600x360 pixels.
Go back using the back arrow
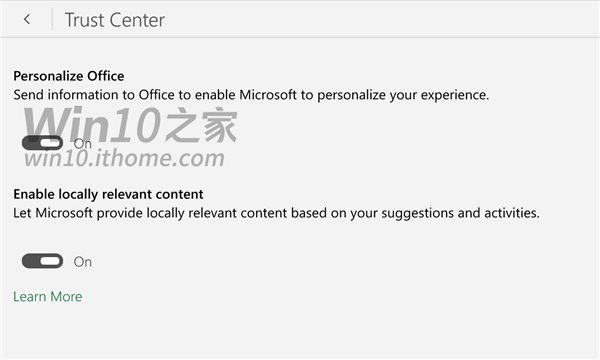27,19
